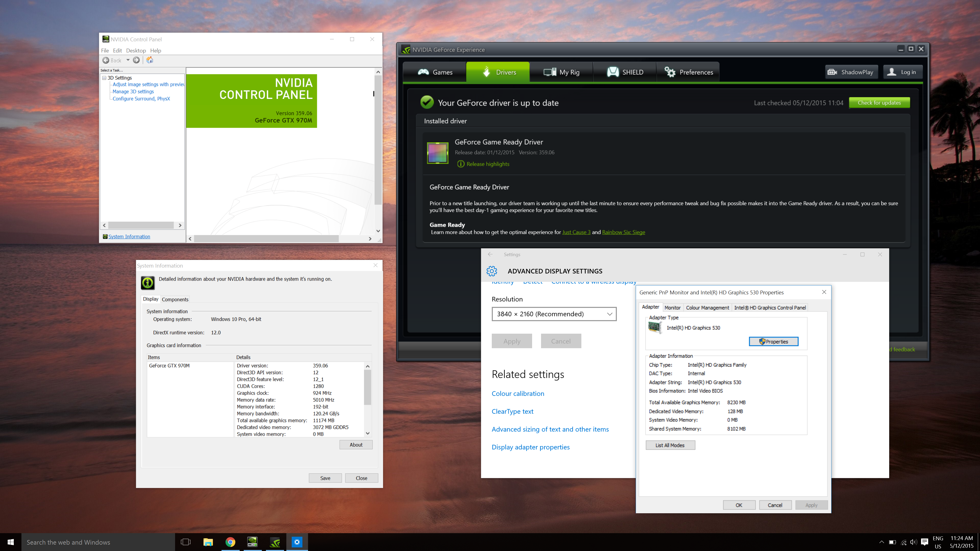Click OK in adapter properties dialog
The height and width of the screenshot is (551, 980).
[739, 505]
